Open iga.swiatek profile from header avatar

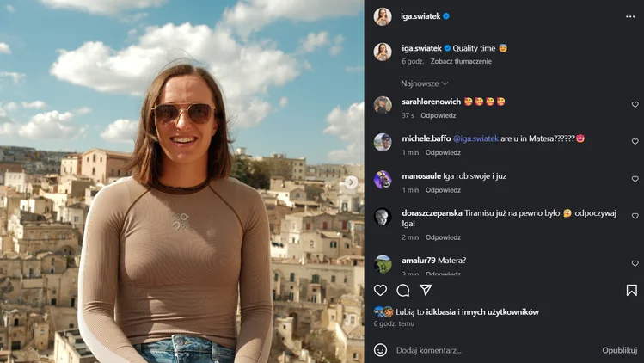pos(383,16)
